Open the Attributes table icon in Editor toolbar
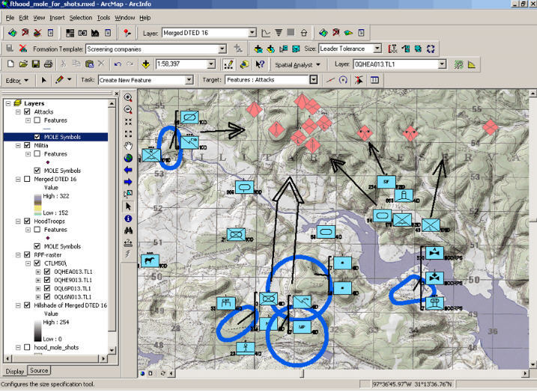 click(374, 80)
